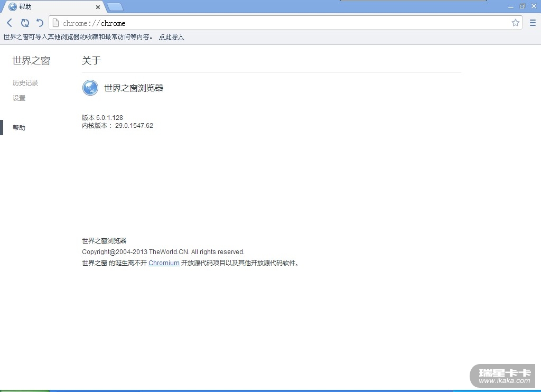Minimize the browser window
This screenshot has width=541, height=392.
(511, 6)
